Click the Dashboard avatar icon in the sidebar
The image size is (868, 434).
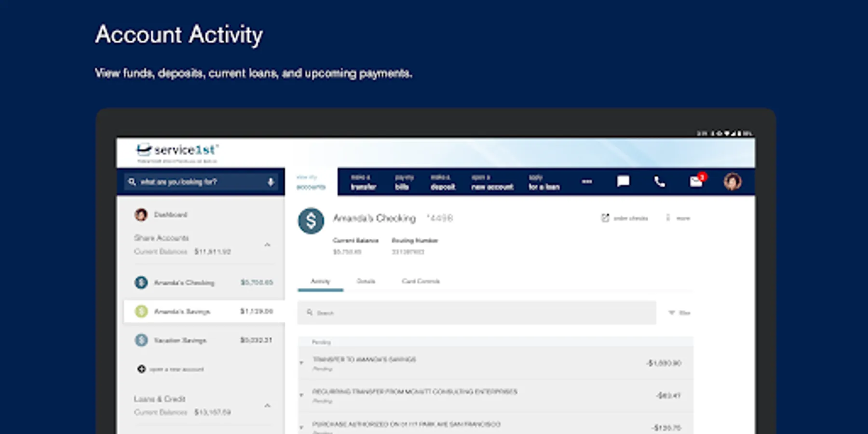(x=141, y=215)
